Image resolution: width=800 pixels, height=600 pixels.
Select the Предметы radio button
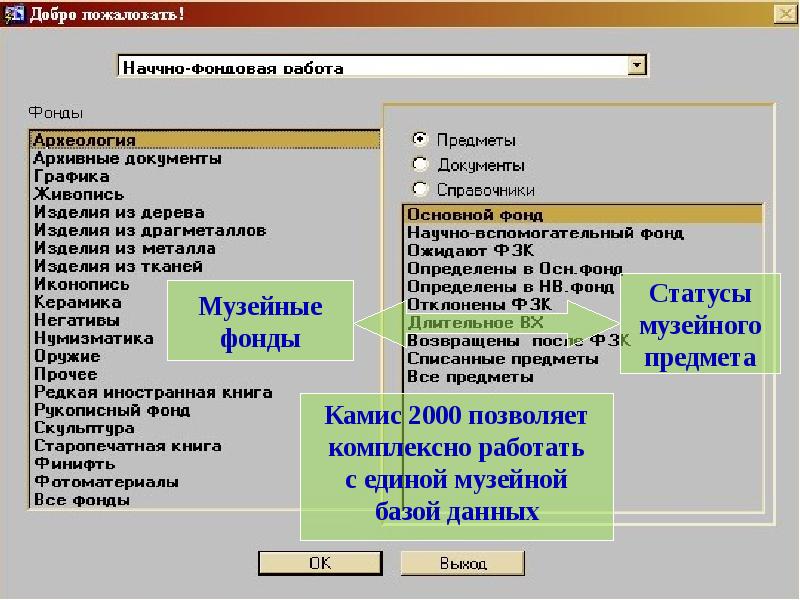(421, 141)
